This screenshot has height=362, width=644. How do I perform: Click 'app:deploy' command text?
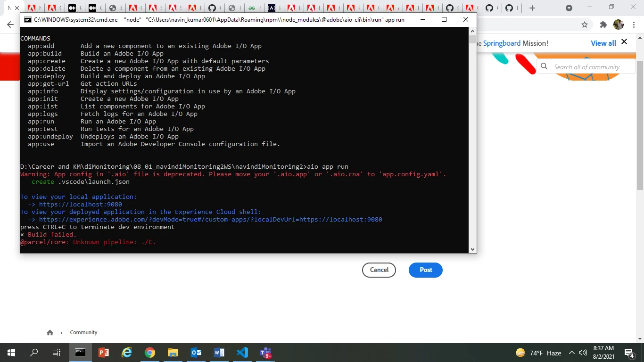coord(47,76)
